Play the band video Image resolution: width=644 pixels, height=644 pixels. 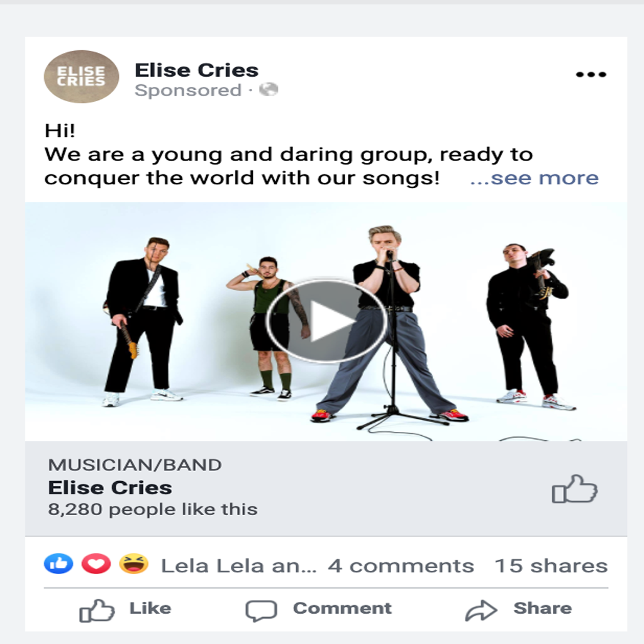326,321
